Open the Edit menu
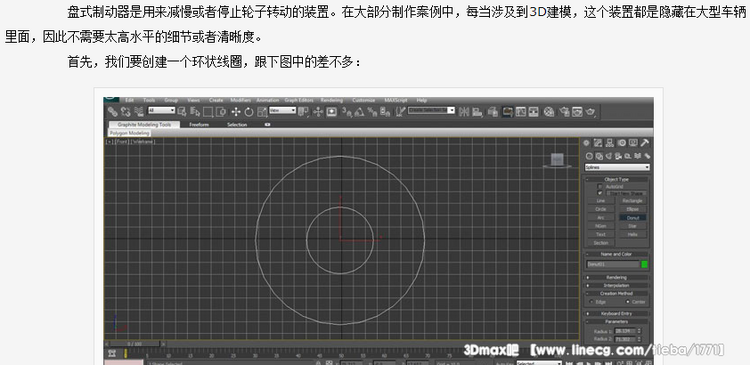Screen dimensions: 750x365 pyautogui.click(x=129, y=100)
